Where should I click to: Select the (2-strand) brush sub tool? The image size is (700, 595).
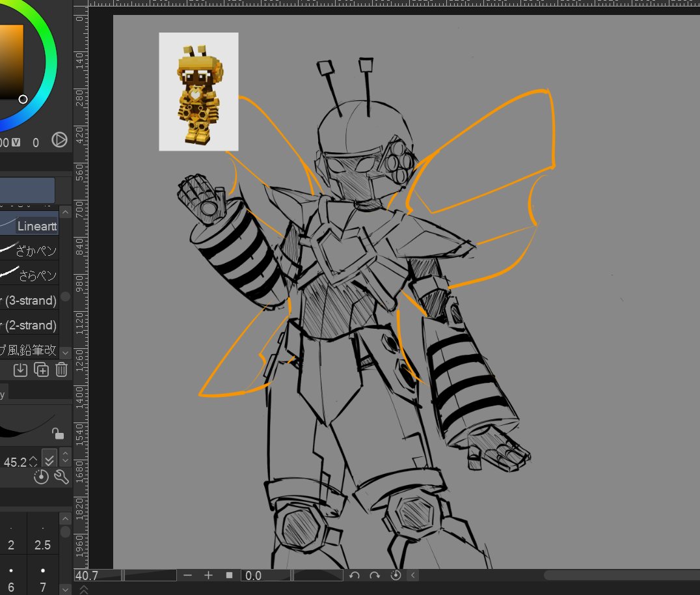click(29, 325)
